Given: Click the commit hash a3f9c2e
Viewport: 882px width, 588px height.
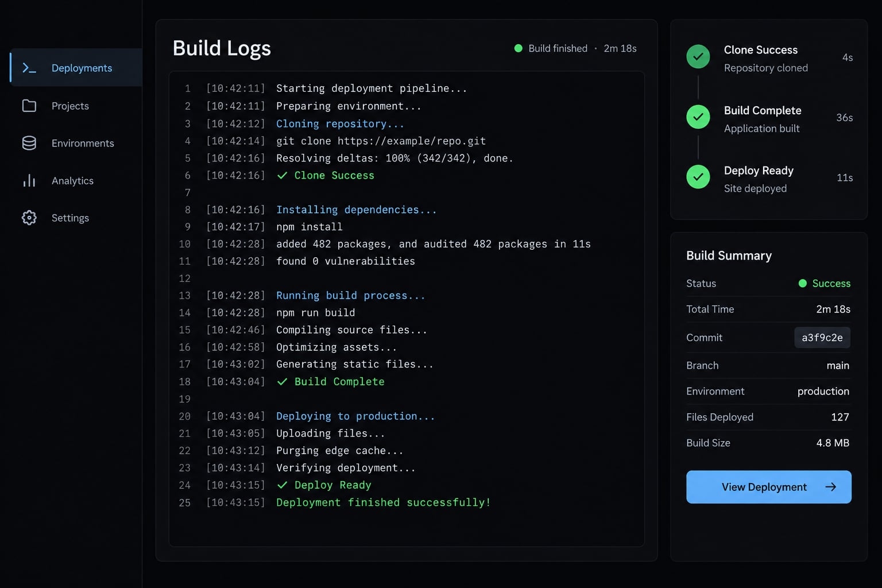Looking at the screenshot, I should click(x=822, y=338).
